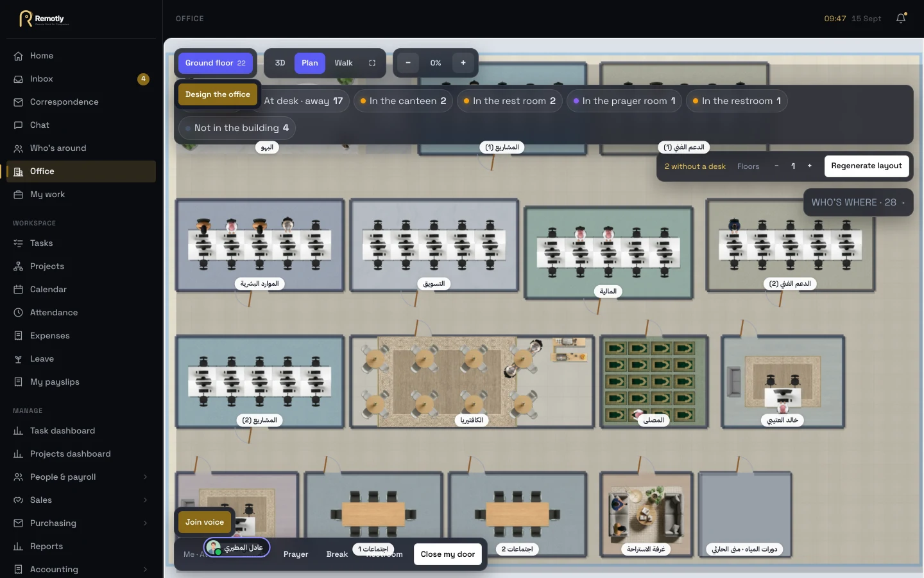The height and width of the screenshot is (578, 924).
Task: Expand the Accounting submenu
Action: tap(145, 570)
